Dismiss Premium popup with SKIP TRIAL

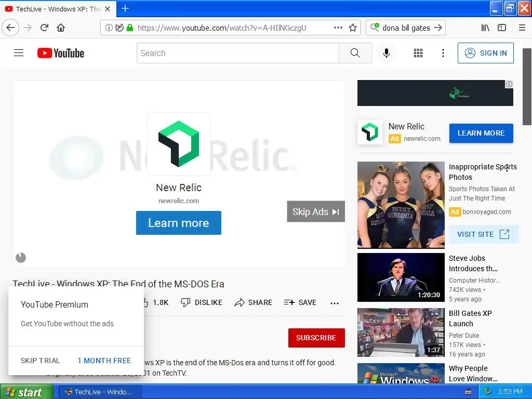40,361
